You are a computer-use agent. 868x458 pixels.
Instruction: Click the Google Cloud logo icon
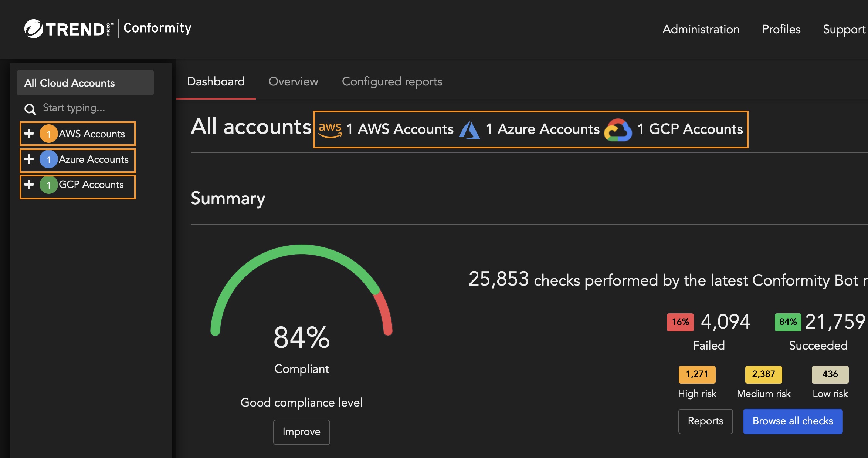618,130
